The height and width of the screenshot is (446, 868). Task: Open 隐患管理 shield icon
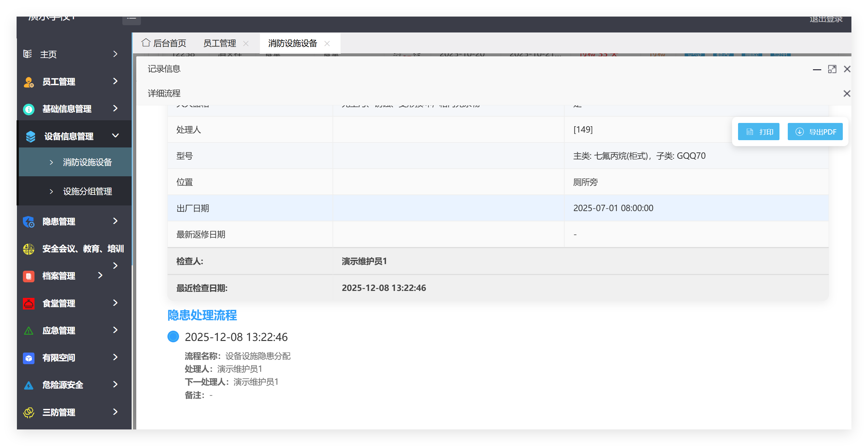(x=28, y=221)
